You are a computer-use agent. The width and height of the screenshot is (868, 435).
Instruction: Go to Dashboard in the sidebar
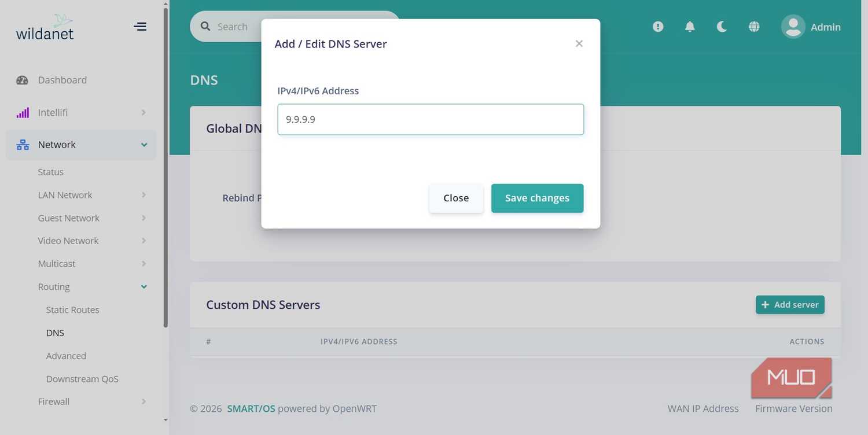coord(62,80)
